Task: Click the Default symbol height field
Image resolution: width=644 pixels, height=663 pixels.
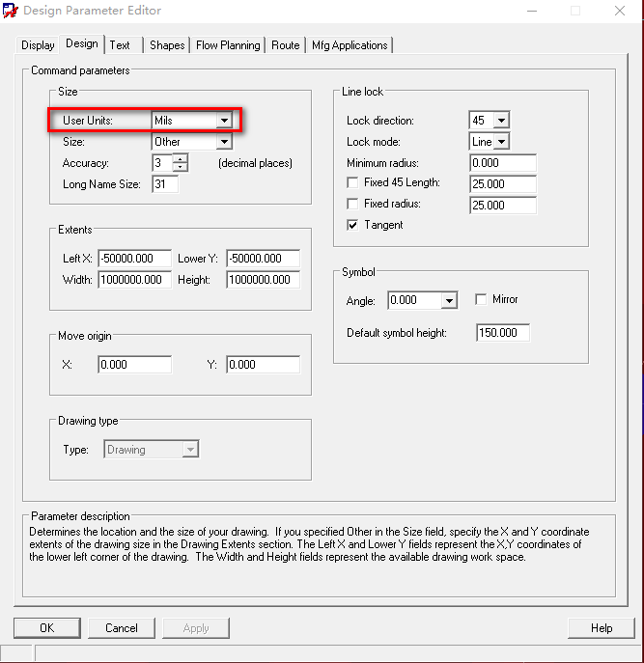Action: pyautogui.click(x=503, y=333)
